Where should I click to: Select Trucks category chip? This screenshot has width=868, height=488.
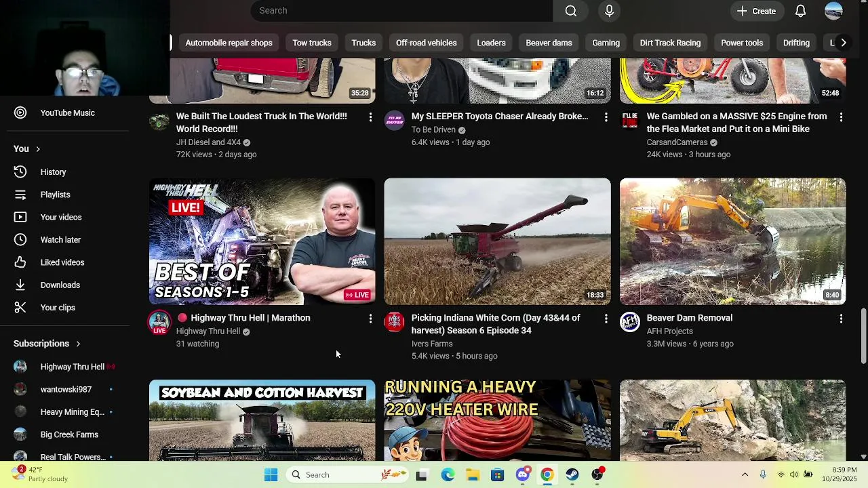(363, 43)
